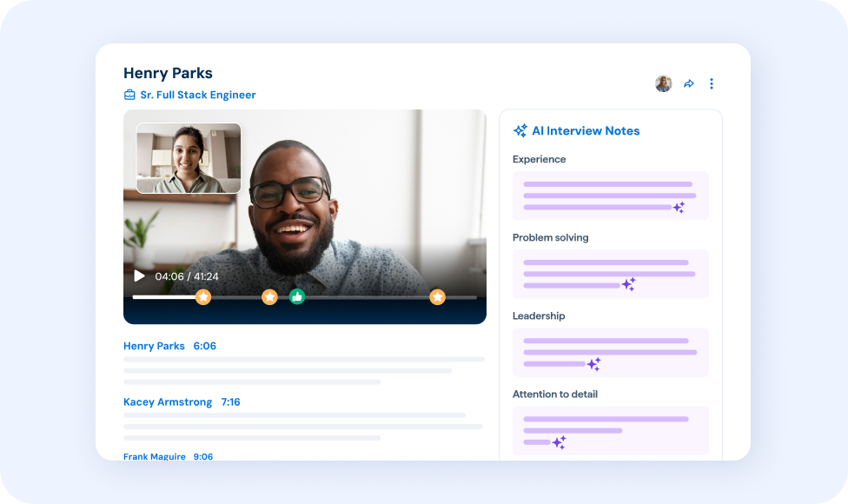This screenshot has height=504, width=848.
Task: Click the user avatar in header
Action: 663,84
